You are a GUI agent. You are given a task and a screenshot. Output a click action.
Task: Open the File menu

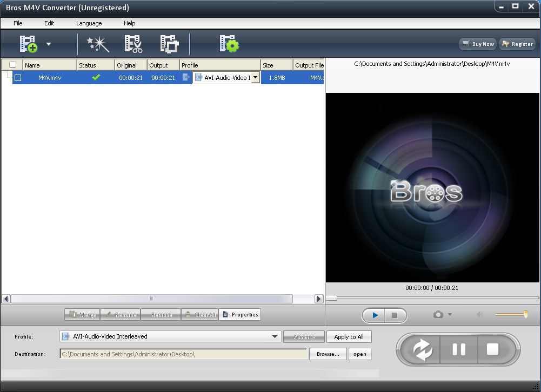coord(18,23)
